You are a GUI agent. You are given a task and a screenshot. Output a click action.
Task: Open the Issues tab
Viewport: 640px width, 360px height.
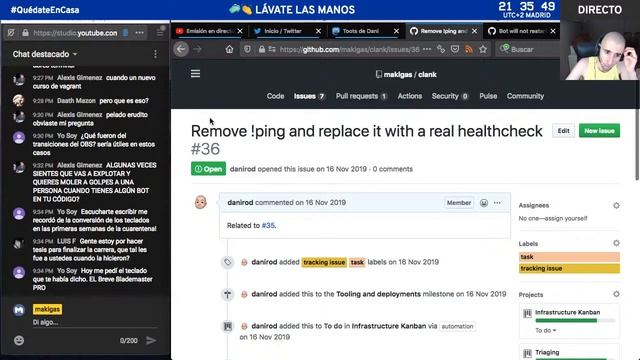point(309,96)
